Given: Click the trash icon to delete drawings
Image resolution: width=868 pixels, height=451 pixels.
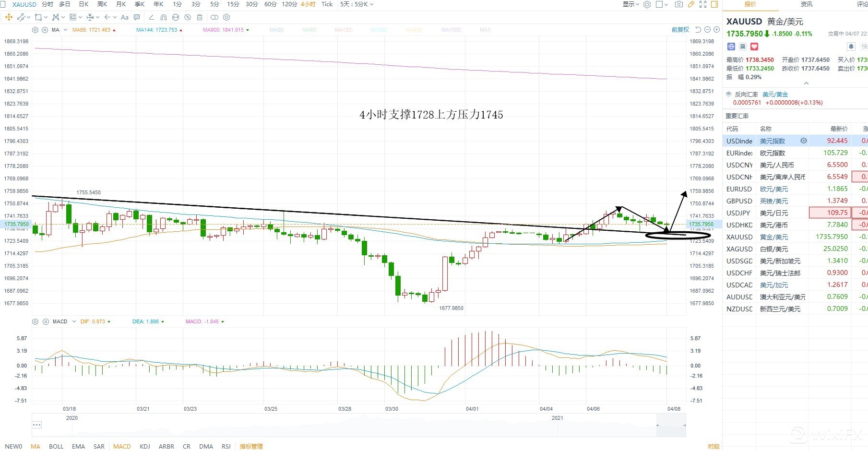Looking at the screenshot, I should pyautogui.click(x=200, y=17).
